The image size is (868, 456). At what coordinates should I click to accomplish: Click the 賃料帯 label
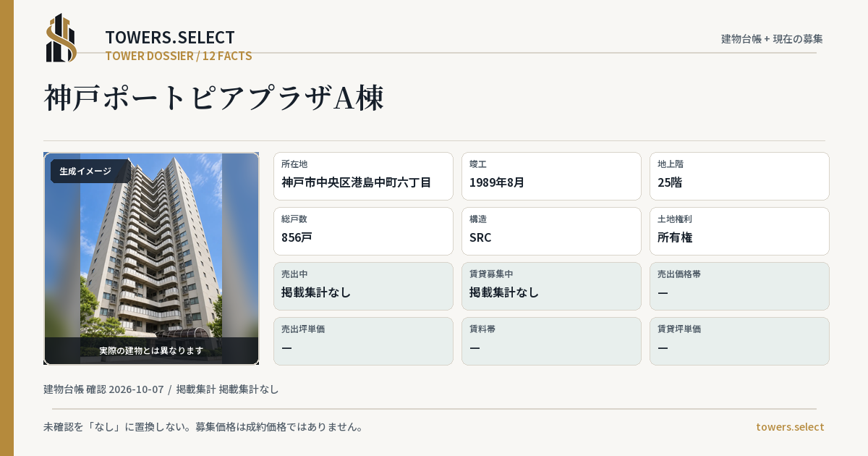[482, 329]
